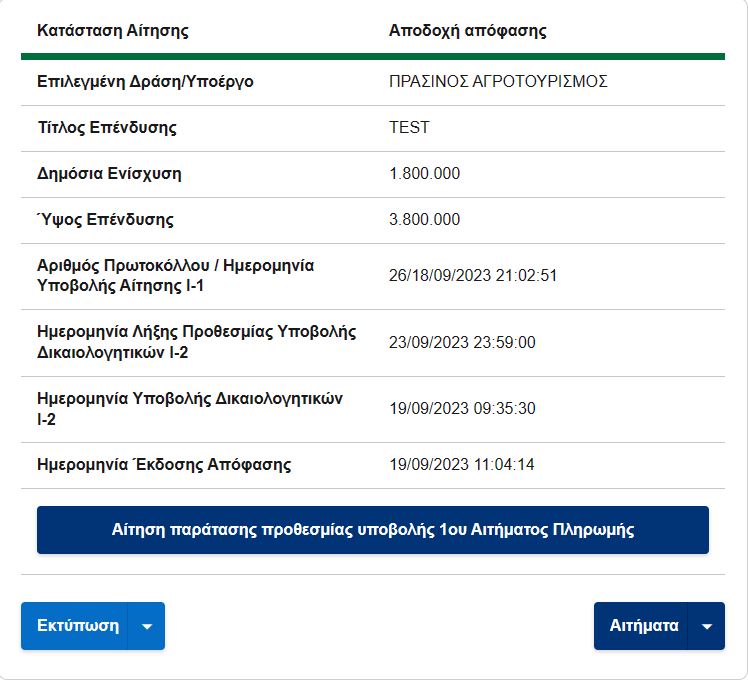This screenshot has width=748, height=683.
Task: Expand the Αιτήματα dropdown arrow
Action: pyautogui.click(x=706, y=626)
